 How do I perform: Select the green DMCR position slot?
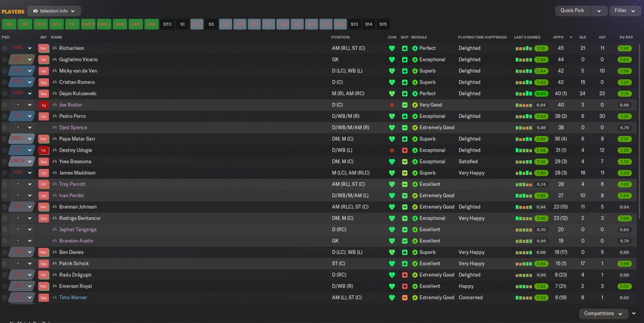coord(88,24)
